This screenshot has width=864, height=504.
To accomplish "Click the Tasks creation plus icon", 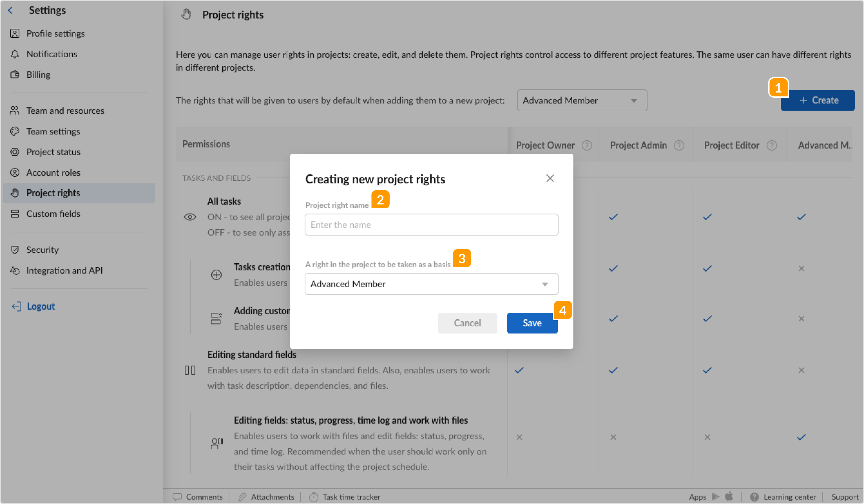I will coord(216,275).
